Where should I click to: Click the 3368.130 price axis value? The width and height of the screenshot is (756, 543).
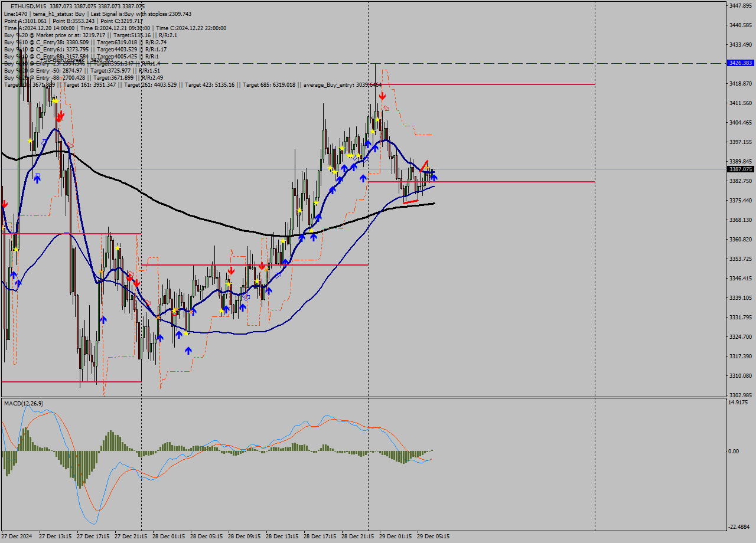click(741, 220)
